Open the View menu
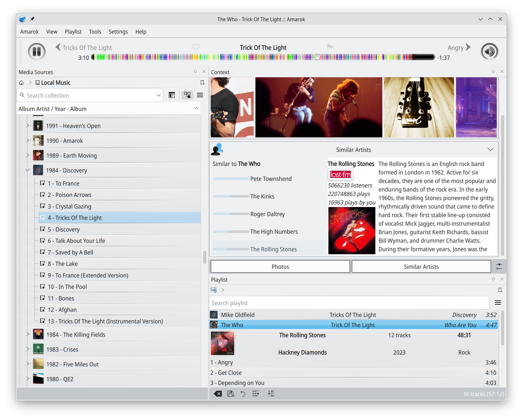 (x=52, y=32)
